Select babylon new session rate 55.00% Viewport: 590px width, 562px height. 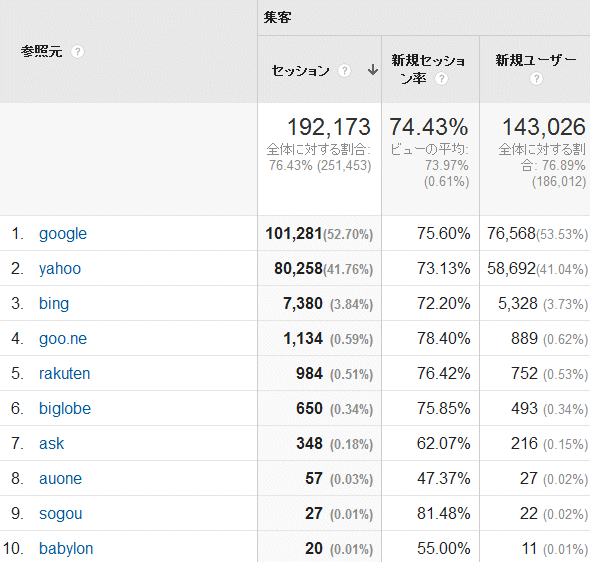(444, 548)
